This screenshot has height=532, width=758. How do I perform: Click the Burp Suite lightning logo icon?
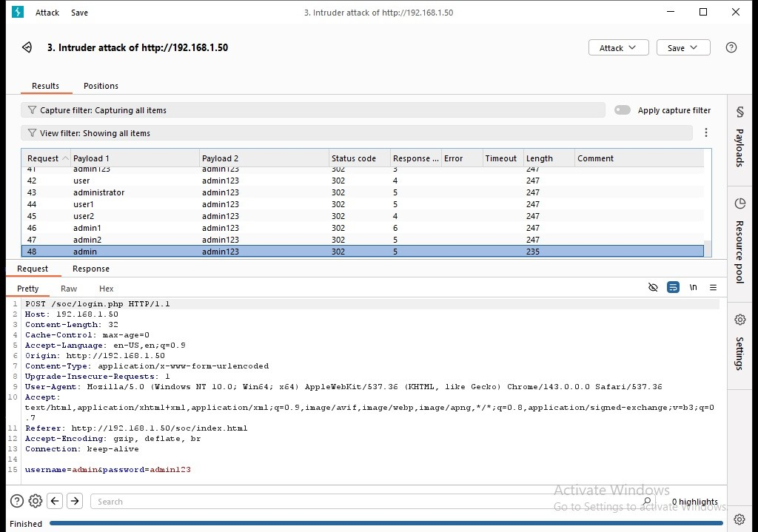pos(18,12)
